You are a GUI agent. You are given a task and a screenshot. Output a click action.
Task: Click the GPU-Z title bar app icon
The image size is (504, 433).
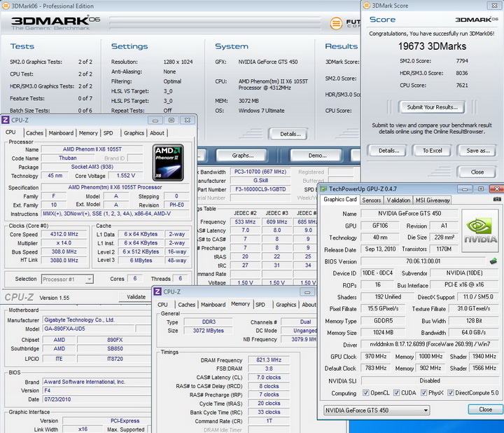coord(323,188)
